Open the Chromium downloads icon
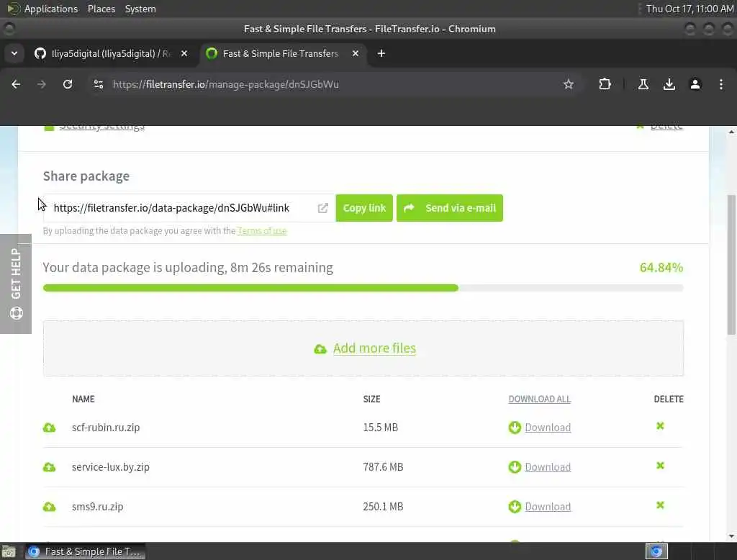The image size is (737, 560). 669,84
